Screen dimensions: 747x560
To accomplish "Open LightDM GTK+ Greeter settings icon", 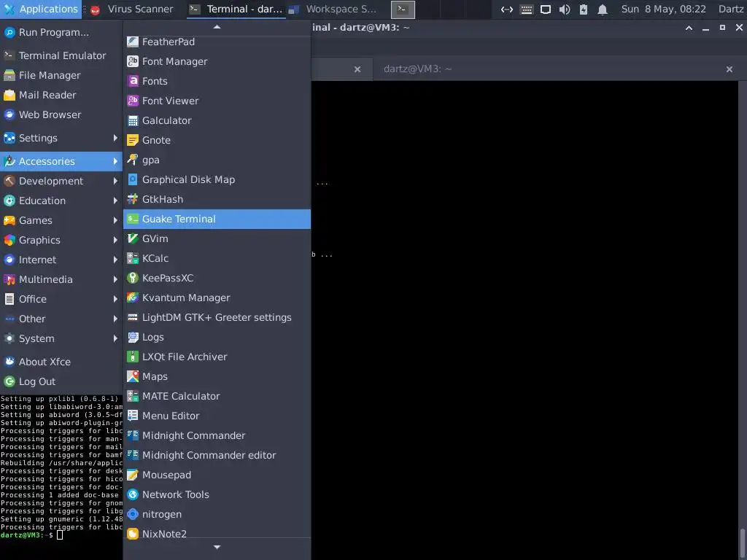I will (133, 317).
